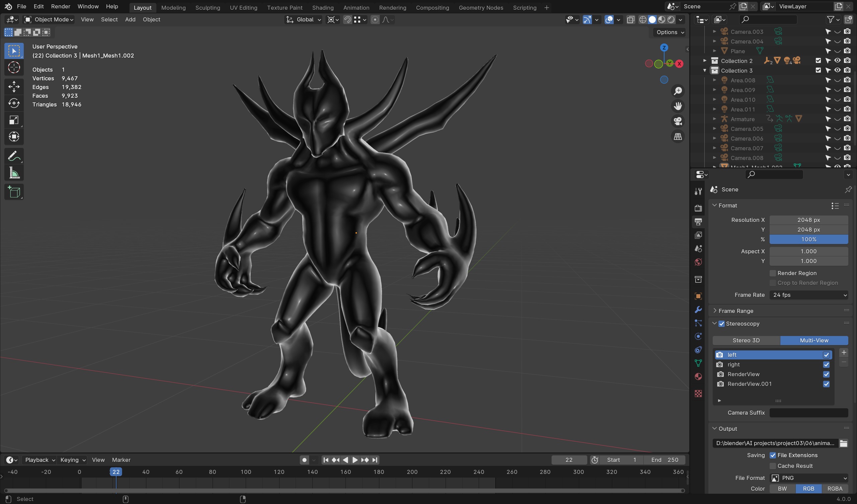The height and width of the screenshot is (504, 857).
Task: Collapse Collection 3 in outliner
Action: [x=705, y=70]
